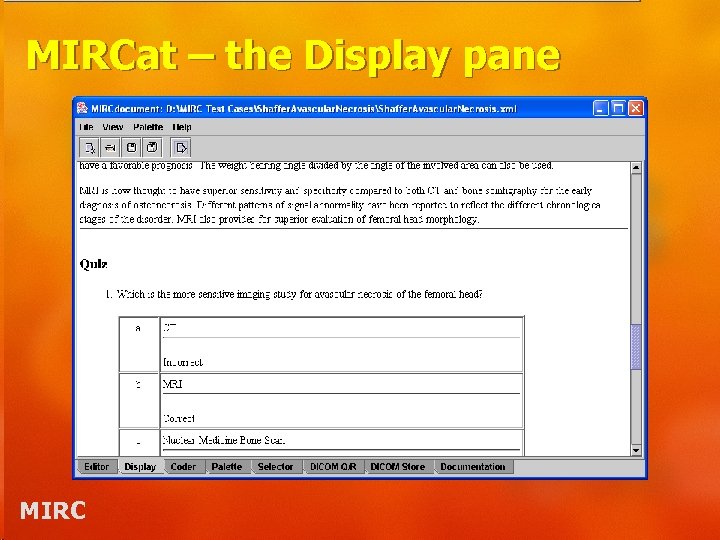Switch to the Documentation tab

[473, 467]
